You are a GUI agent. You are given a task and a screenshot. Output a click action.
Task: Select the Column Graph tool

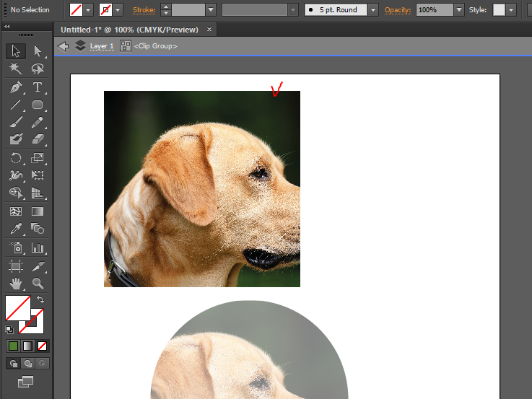point(38,247)
